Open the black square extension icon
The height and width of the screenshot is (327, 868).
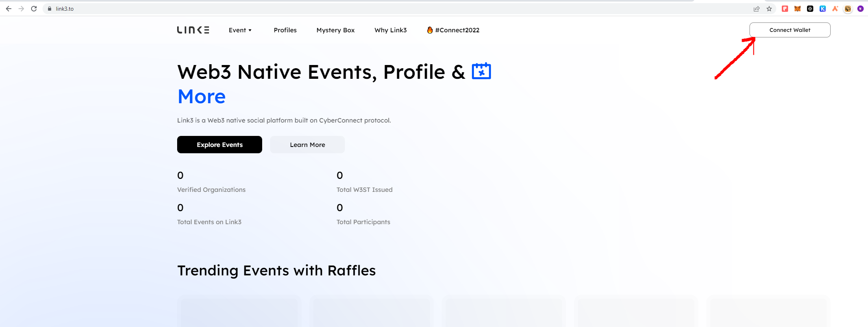point(810,9)
